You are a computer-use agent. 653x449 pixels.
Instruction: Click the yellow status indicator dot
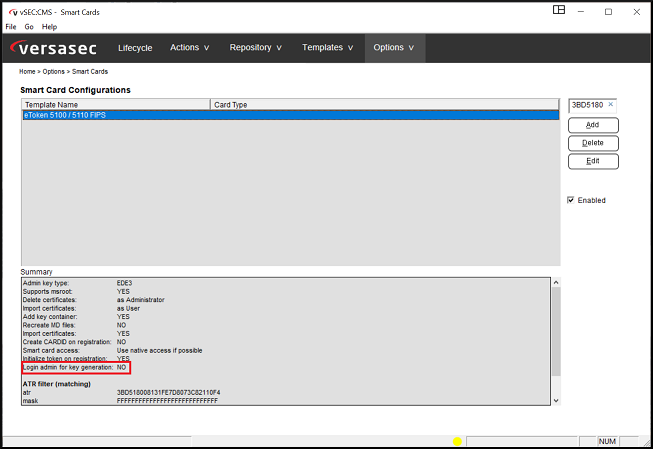457,442
